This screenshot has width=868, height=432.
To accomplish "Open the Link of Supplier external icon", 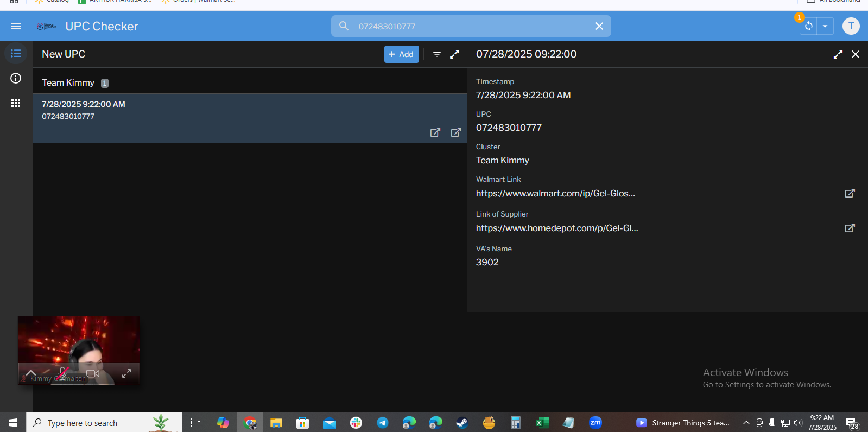I will [x=850, y=228].
